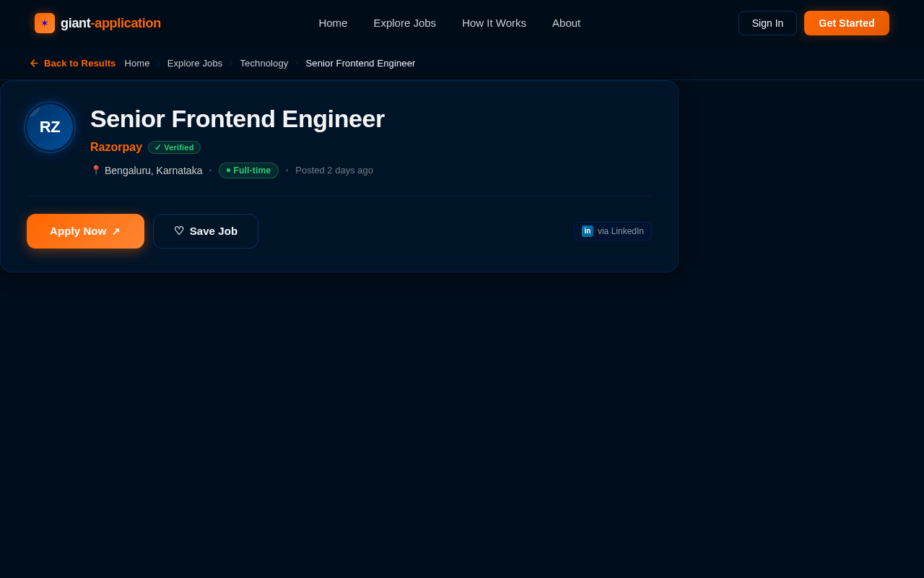Open the Home nav menu item
The image size is (924, 578).
pyautogui.click(x=333, y=23)
